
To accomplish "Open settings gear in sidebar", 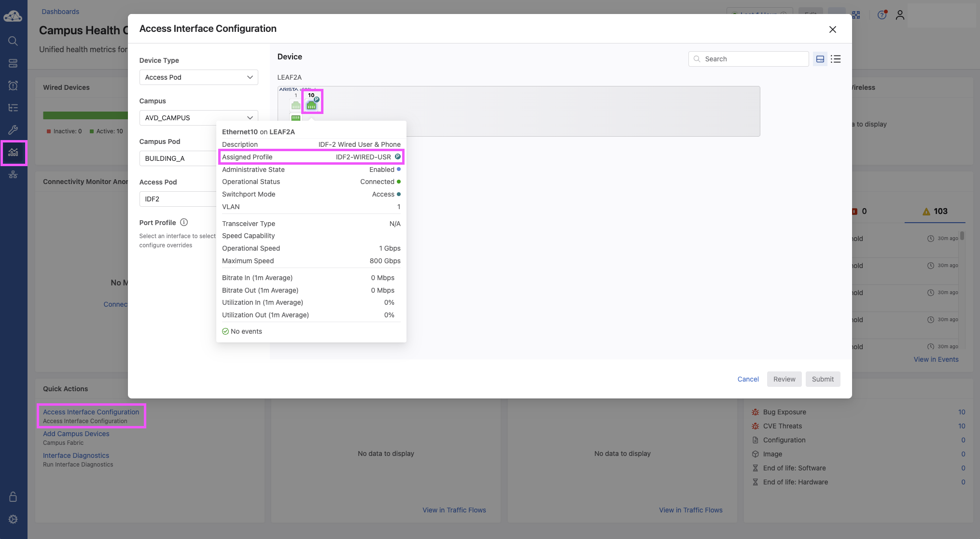I will click(13, 519).
